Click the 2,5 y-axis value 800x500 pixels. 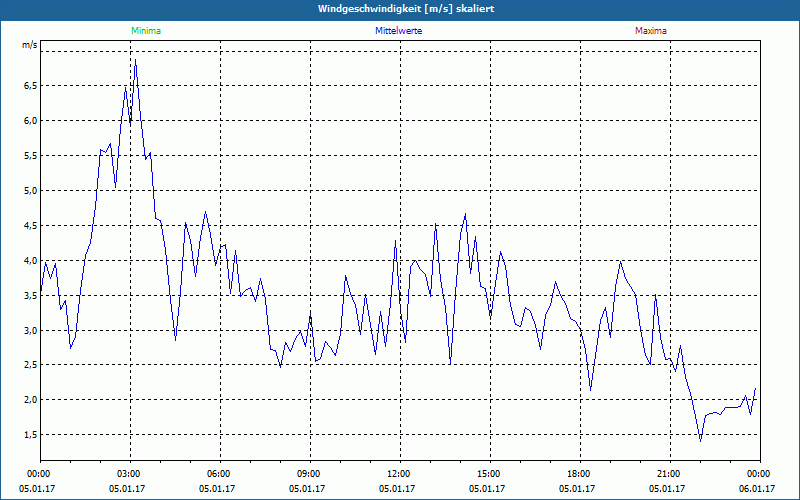[31, 365]
